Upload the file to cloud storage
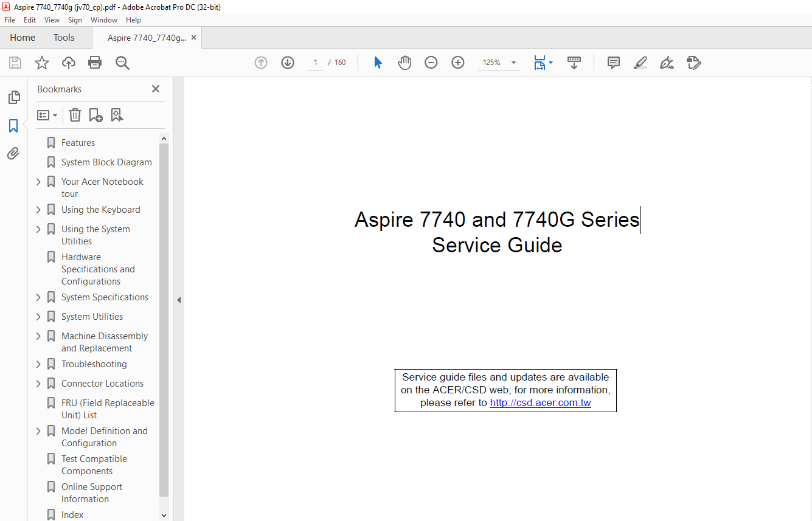Viewport: 812px width, 521px height. [x=69, y=63]
